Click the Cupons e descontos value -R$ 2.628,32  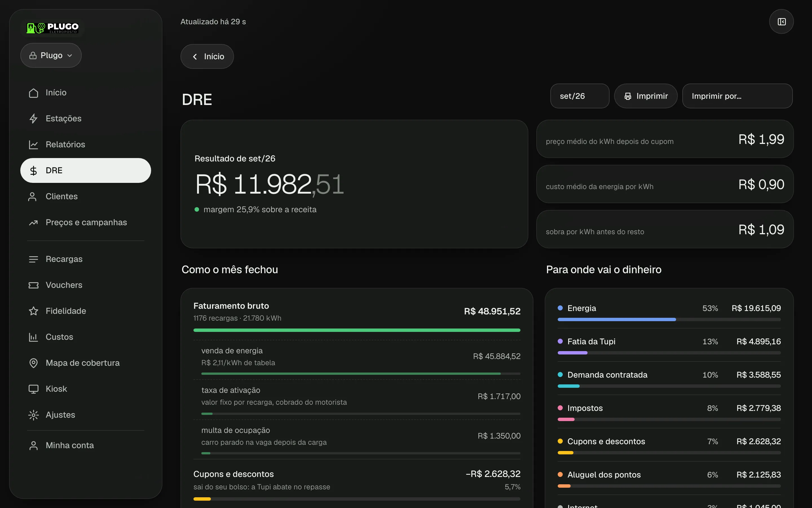493,474
